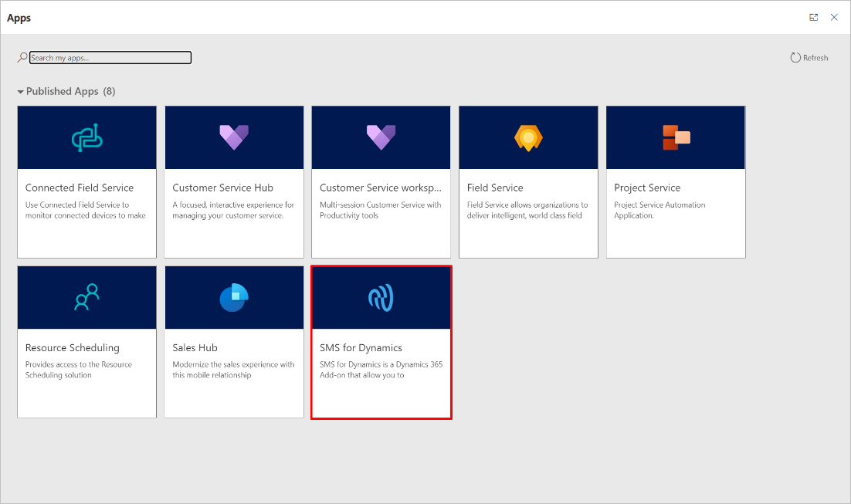Click 'Modernize the sales experience' description
Image resolution: width=851 pixels, height=504 pixels.
click(x=233, y=370)
